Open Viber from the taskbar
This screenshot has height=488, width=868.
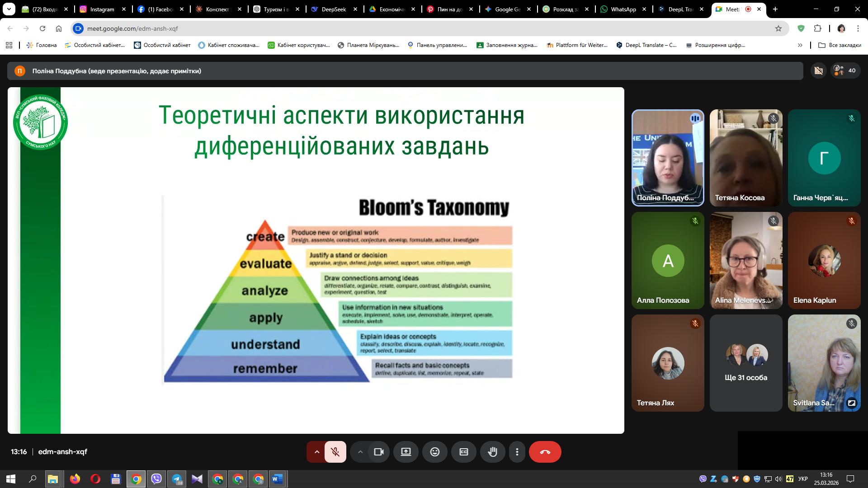tap(157, 479)
